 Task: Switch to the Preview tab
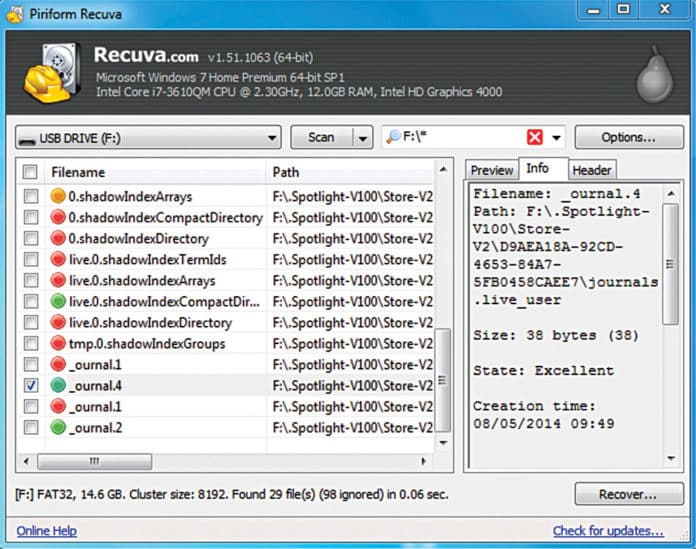click(491, 170)
